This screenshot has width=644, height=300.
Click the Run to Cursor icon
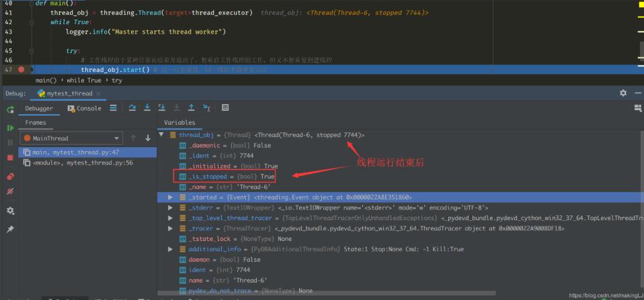click(206, 108)
